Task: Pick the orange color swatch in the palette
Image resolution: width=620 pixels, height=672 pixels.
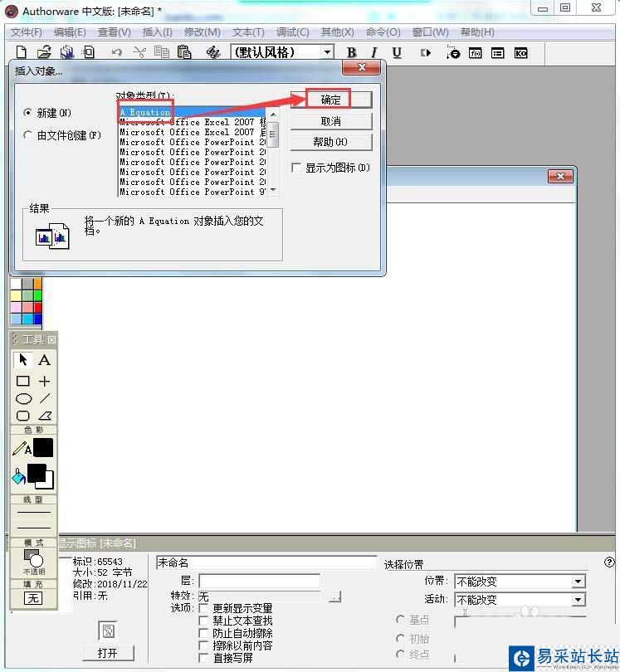Action: tap(37, 284)
